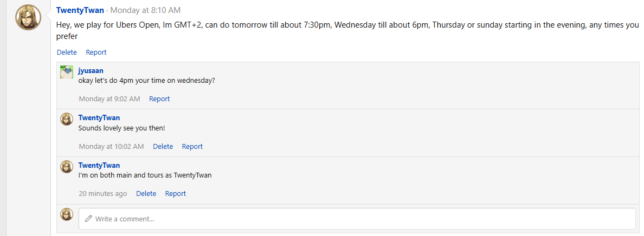
Task: Open TwentyTwan profile from main post header
Action: [x=80, y=10]
